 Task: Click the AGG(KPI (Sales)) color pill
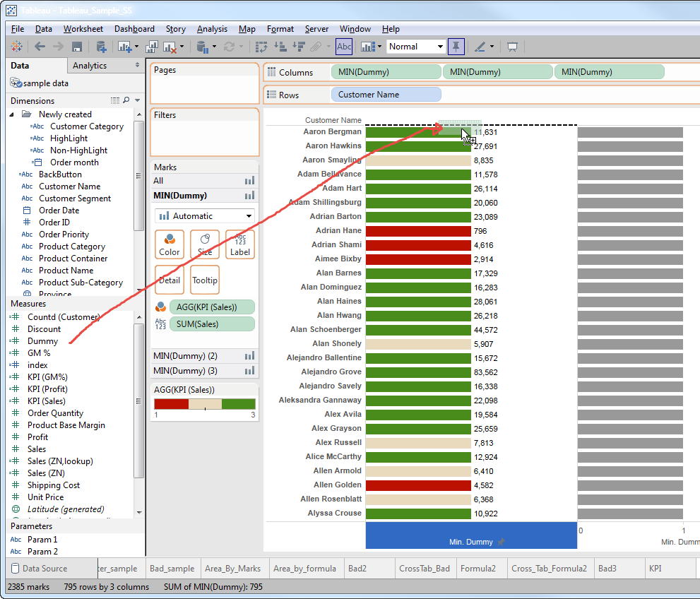coord(212,307)
